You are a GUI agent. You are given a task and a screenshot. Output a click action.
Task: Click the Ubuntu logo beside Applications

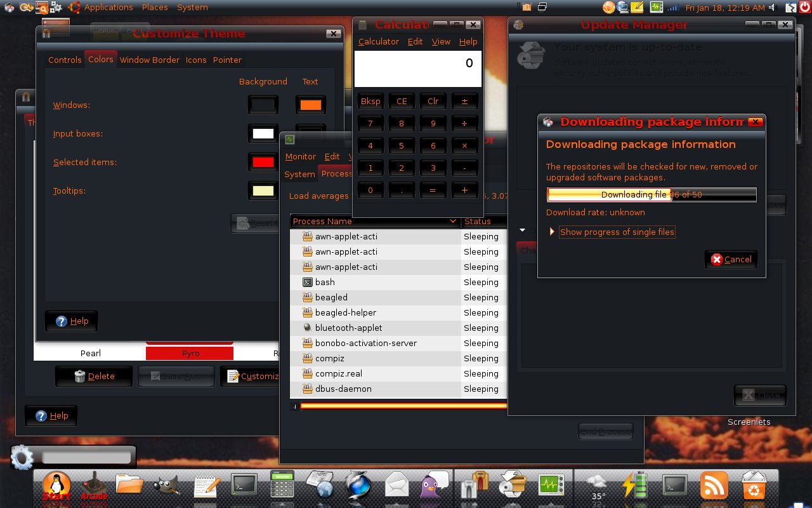(x=75, y=8)
